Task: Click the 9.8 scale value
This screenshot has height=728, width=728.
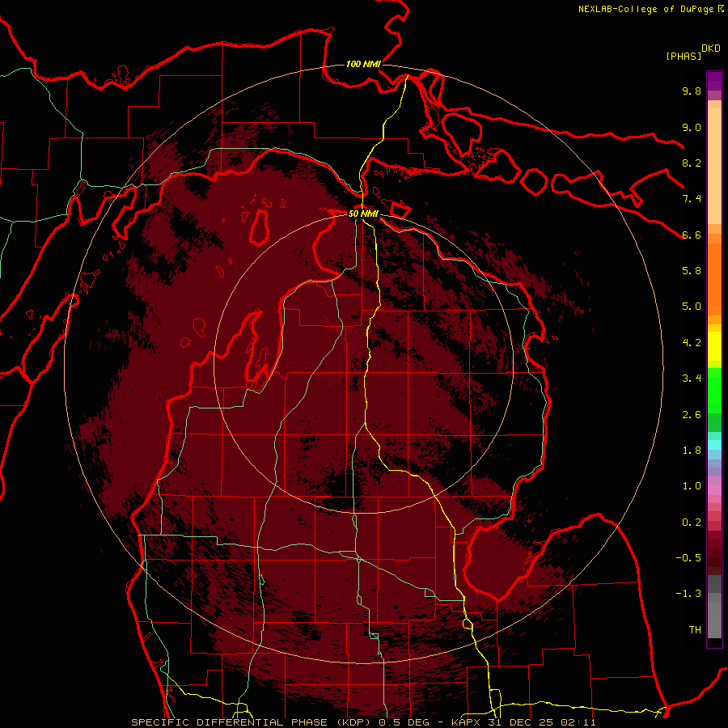Action: tap(692, 91)
